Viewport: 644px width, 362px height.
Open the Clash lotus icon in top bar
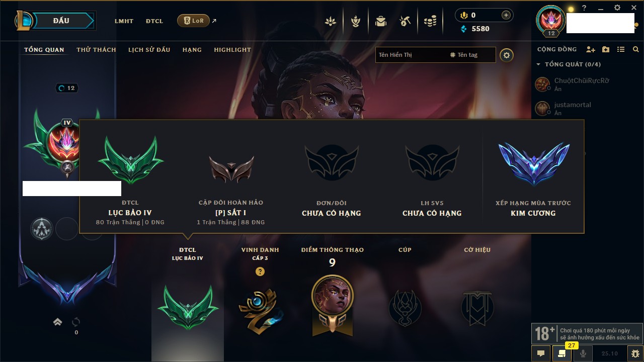pyautogui.click(x=331, y=21)
